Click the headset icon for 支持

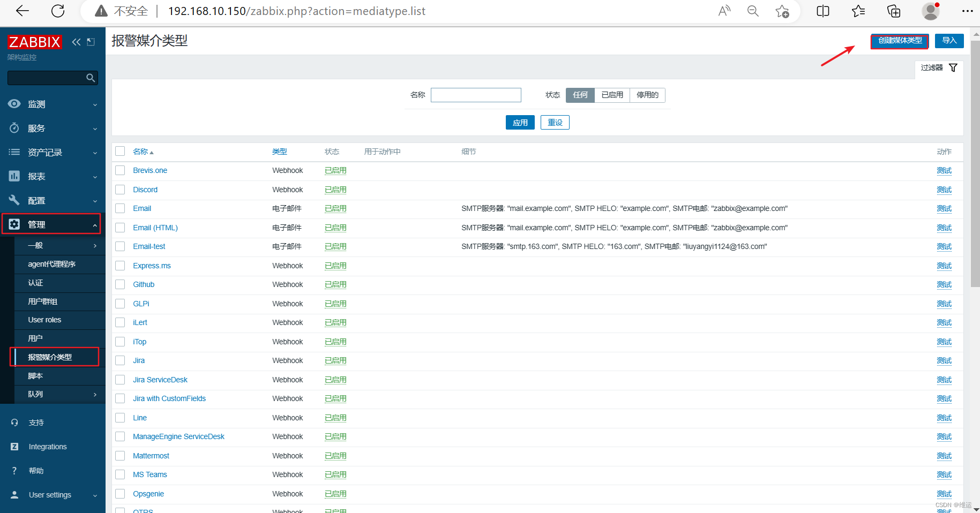[14, 423]
